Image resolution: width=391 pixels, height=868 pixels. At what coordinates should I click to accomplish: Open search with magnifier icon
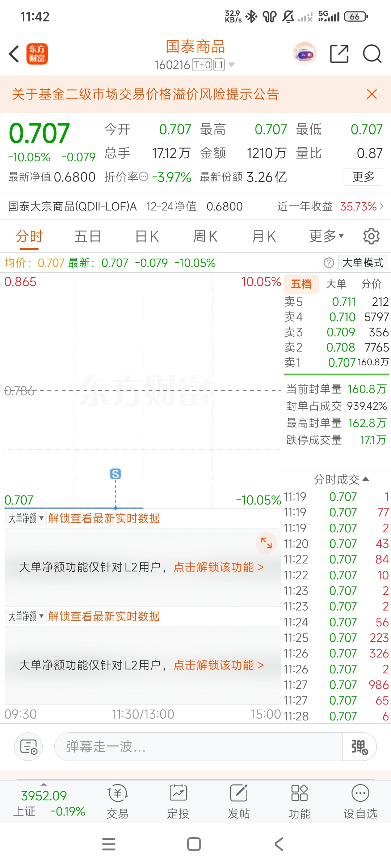coord(372,54)
